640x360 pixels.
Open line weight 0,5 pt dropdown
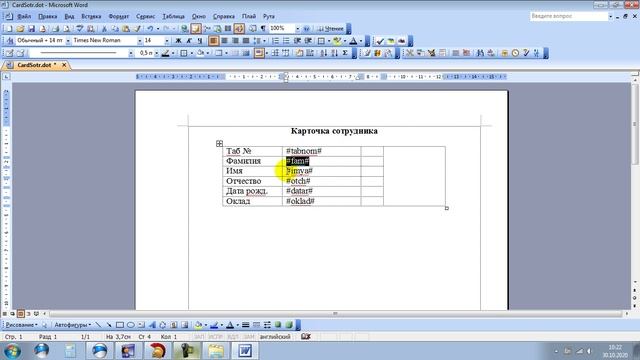coord(156,53)
